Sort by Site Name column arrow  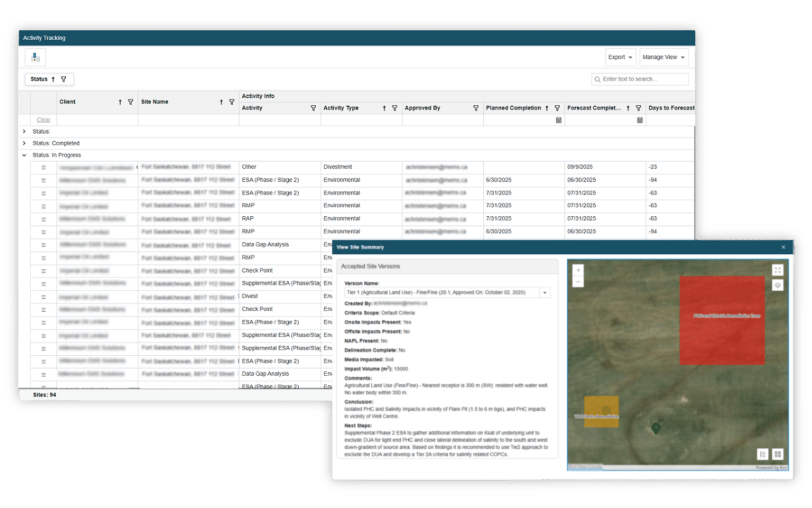tap(221, 102)
